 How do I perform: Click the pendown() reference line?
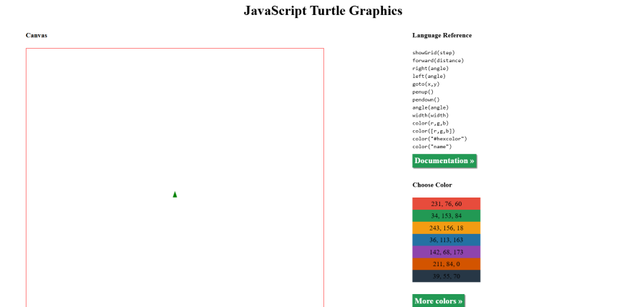tap(426, 100)
